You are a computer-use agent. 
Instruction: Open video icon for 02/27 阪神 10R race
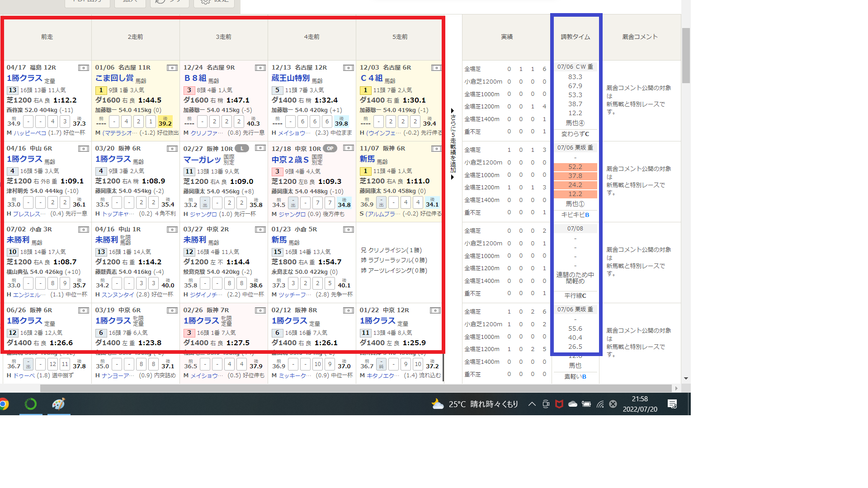260,148
